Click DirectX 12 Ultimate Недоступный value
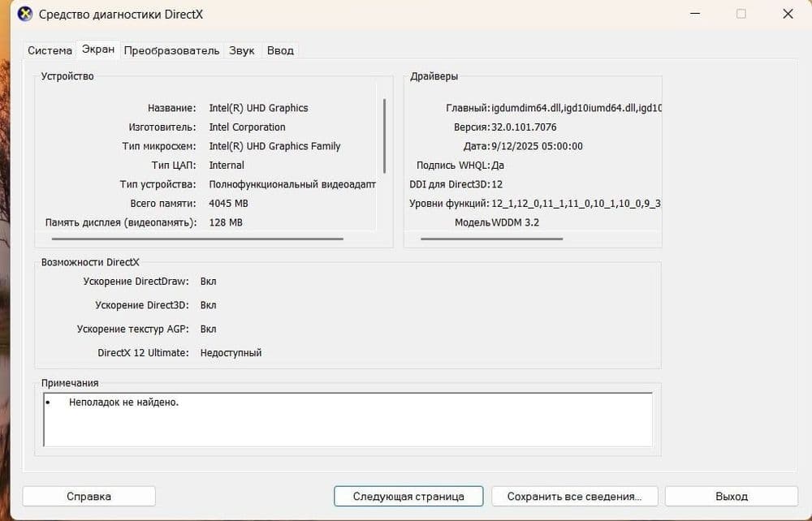Image resolution: width=812 pixels, height=521 pixels. 231,353
